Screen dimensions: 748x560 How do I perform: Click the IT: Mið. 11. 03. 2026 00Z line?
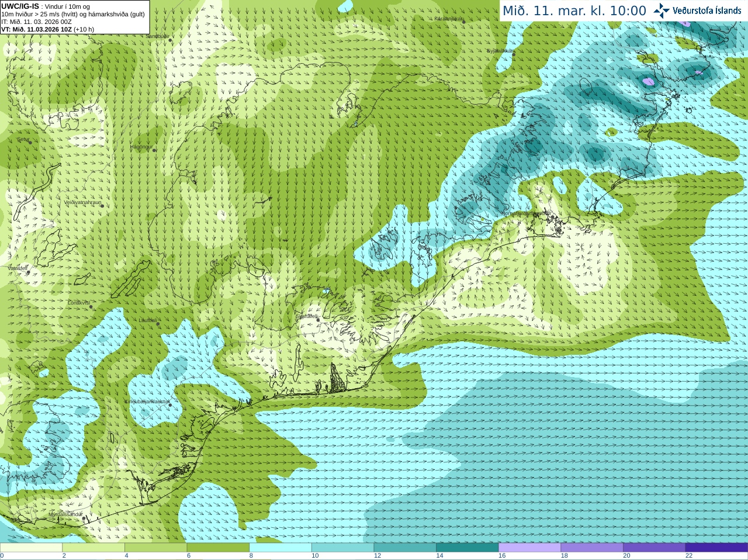(x=36, y=22)
